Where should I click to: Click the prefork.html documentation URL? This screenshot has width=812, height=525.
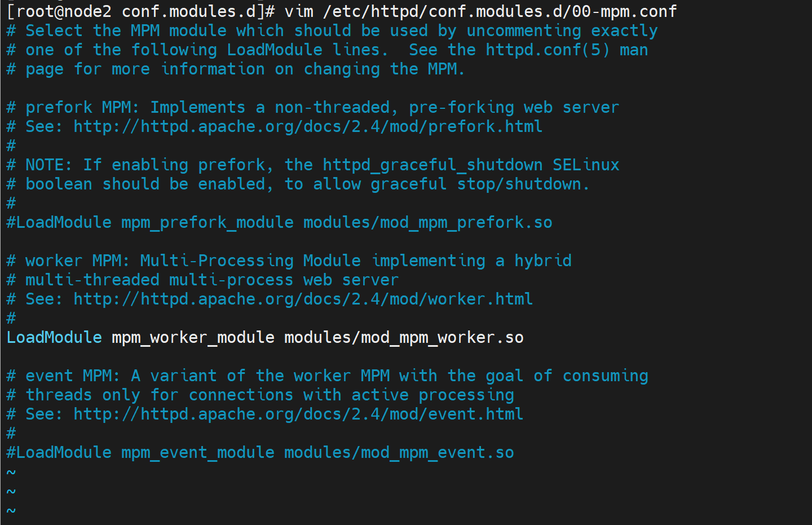[307, 126]
